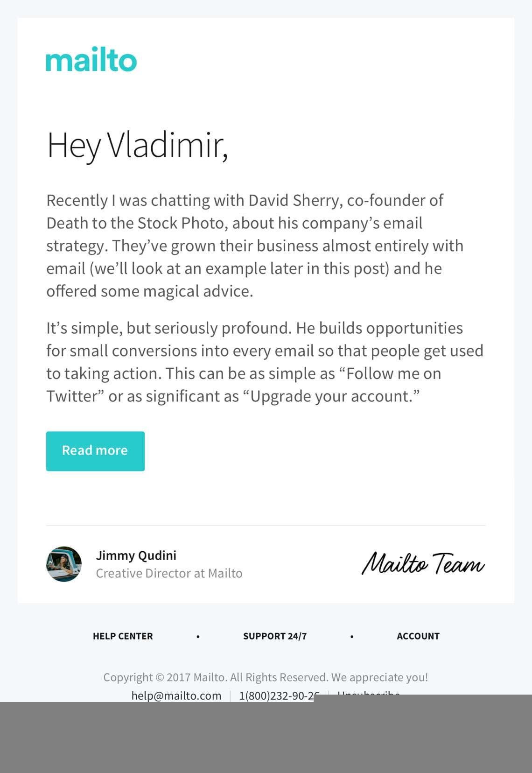Open the ACCOUNT footer link
This screenshot has width=532, height=773.
click(418, 636)
